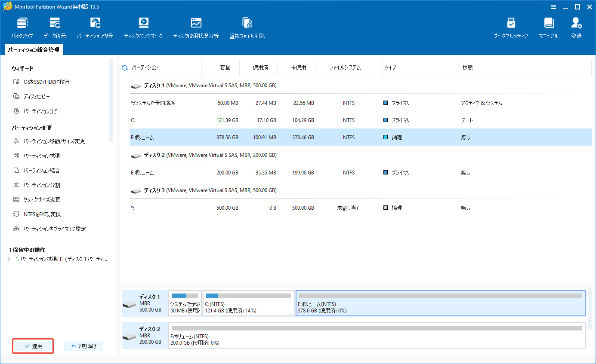Undo operations with 取り消す
Image resolution: width=596 pixels, height=364 pixels.
(x=83, y=346)
